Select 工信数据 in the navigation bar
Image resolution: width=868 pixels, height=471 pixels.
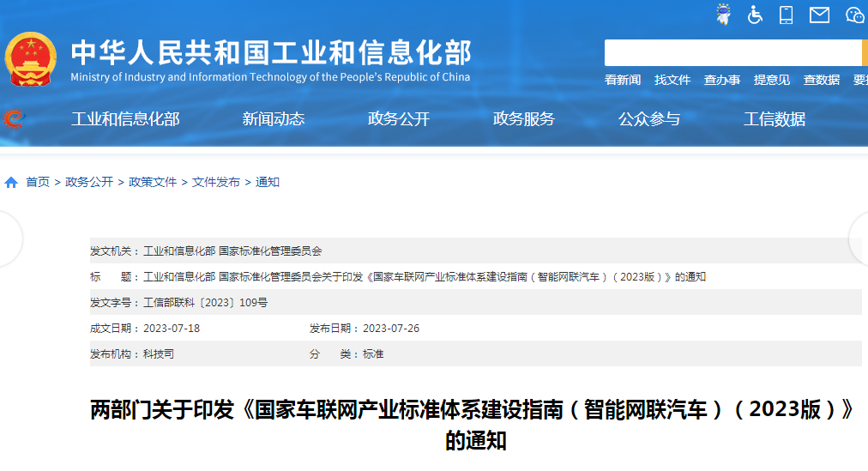[x=775, y=119]
